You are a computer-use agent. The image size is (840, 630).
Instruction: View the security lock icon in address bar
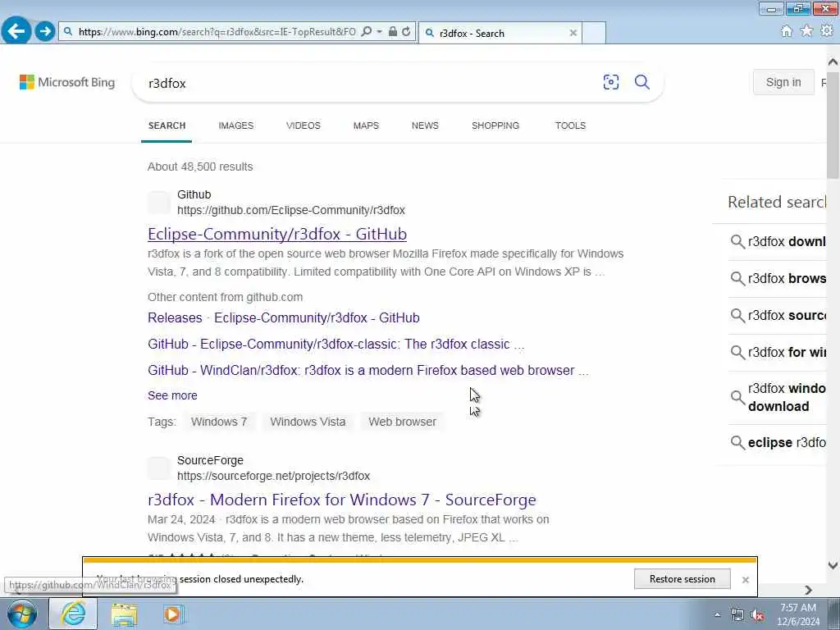[x=393, y=32]
